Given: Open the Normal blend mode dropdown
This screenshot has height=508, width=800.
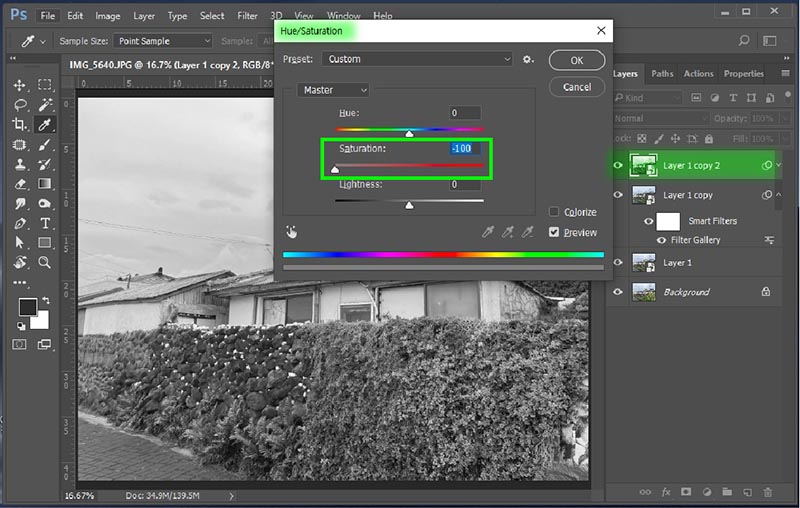Looking at the screenshot, I should pyautogui.click(x=661, y=118).
